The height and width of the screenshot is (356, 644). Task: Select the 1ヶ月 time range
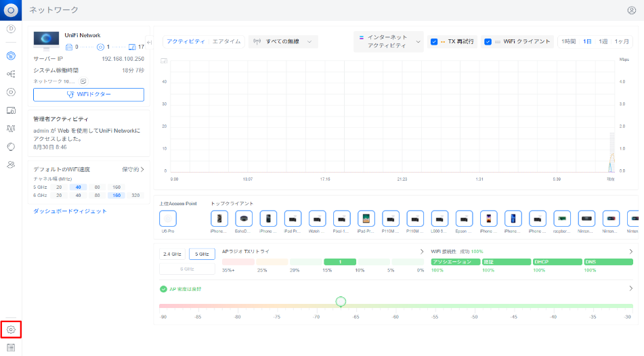[x=622, y=41]
